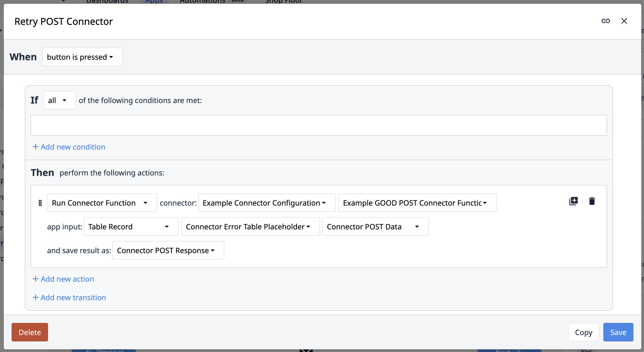The image size is (644, 352).
Task: Click Add new action link
Action: (63, 279)
